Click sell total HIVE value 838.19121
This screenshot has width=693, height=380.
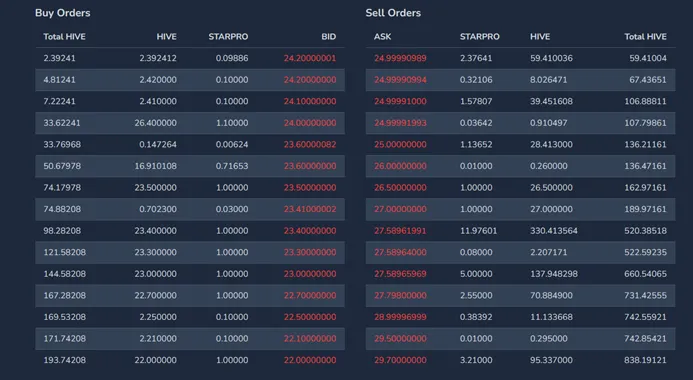coord(645,361)
